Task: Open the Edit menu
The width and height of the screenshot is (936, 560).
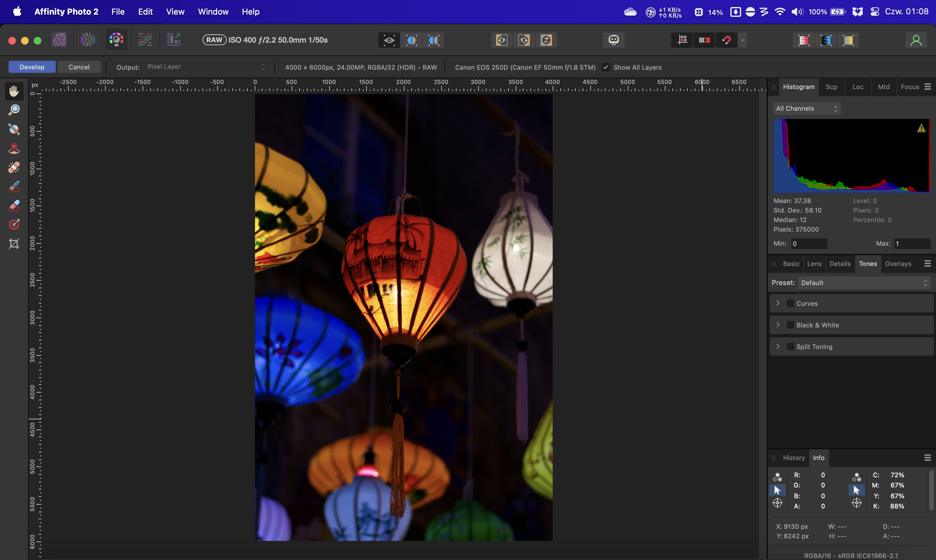Action: point(145,12)
